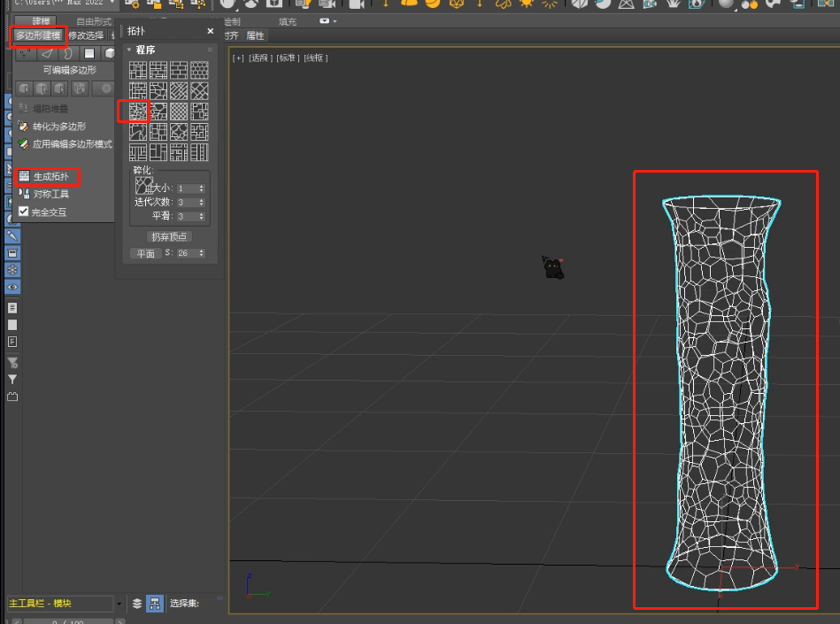
Task: Apply second topology pattern in row two
Action: coord(158,91)
